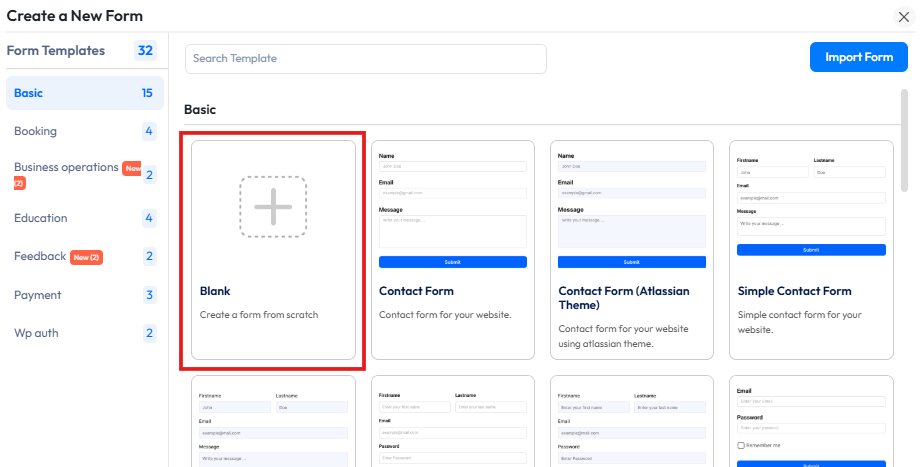Open the Payment templates category
The height and width of the screenshot is (467, 920).
(x=37, y=295)
